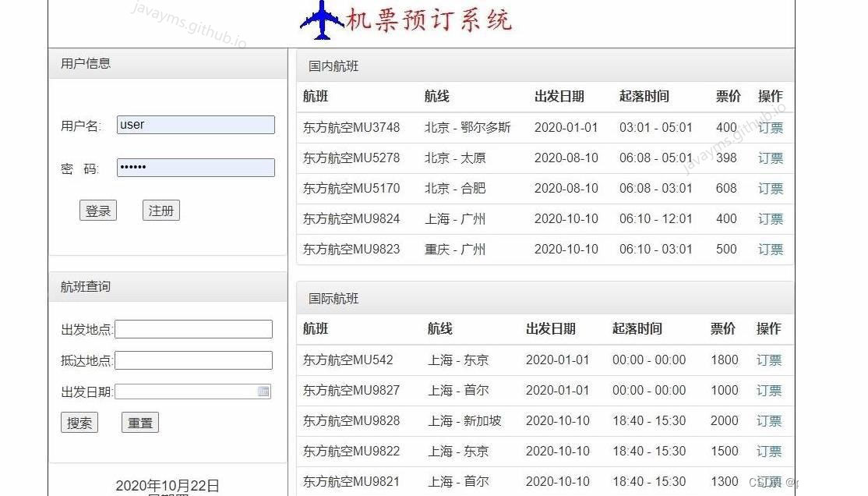
Task: Click price 1800 for flight MU542
Action: point(725,360)
